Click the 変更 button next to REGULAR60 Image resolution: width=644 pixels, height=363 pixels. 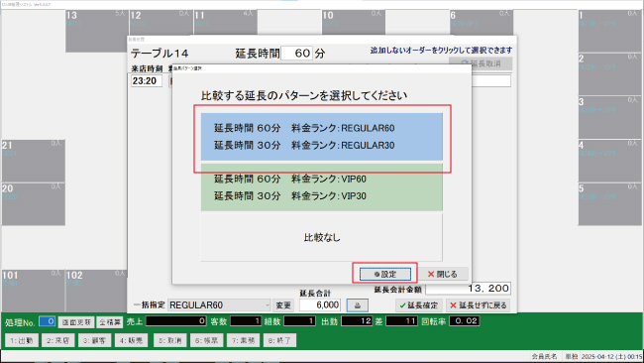(283, 305)
